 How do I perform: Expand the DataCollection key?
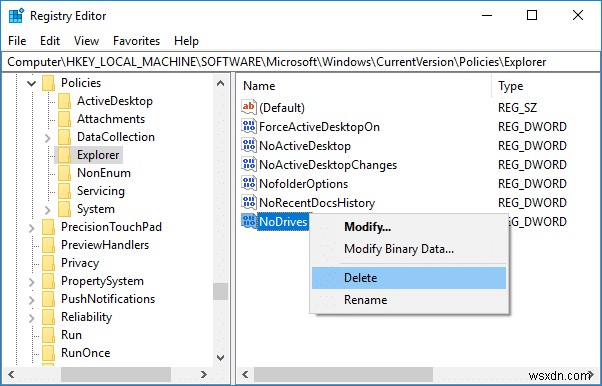tap(48, 138)
